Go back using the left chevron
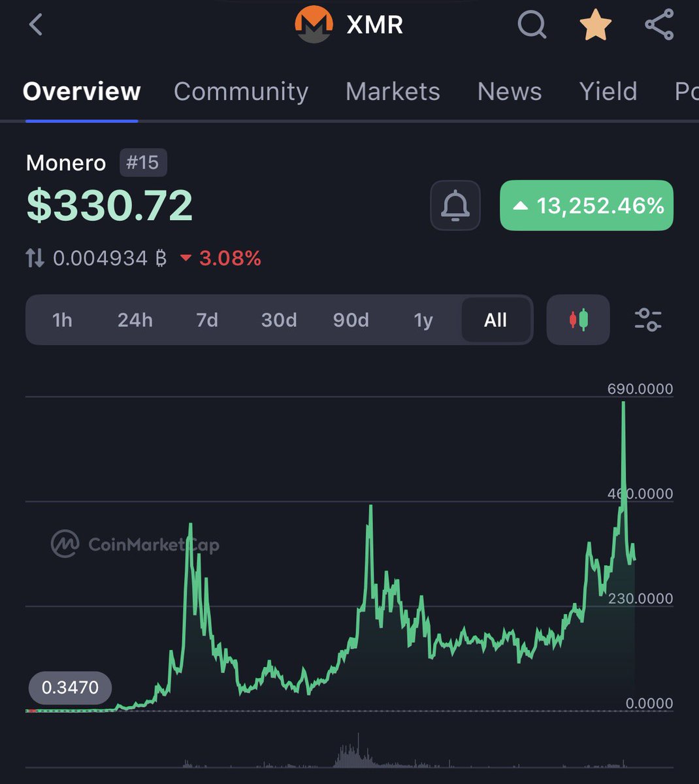The width and height of the screenshot is (699, 784). click(36, 25)
